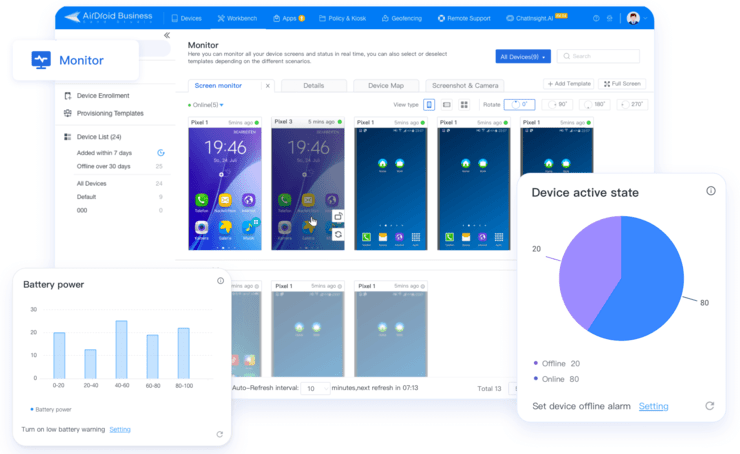Select rotate 0° option
The width and height of the screenshot is (740, 454).
[x=520, y=105]
